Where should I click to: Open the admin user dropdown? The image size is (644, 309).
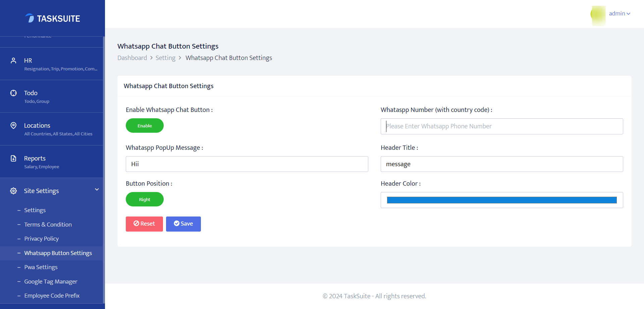(x=620, y=14)
